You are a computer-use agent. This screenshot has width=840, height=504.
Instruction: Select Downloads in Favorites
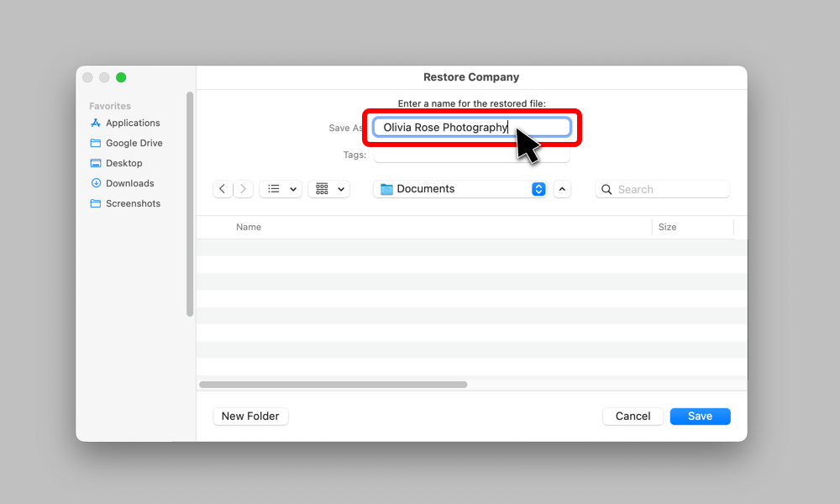coord(129,183)
